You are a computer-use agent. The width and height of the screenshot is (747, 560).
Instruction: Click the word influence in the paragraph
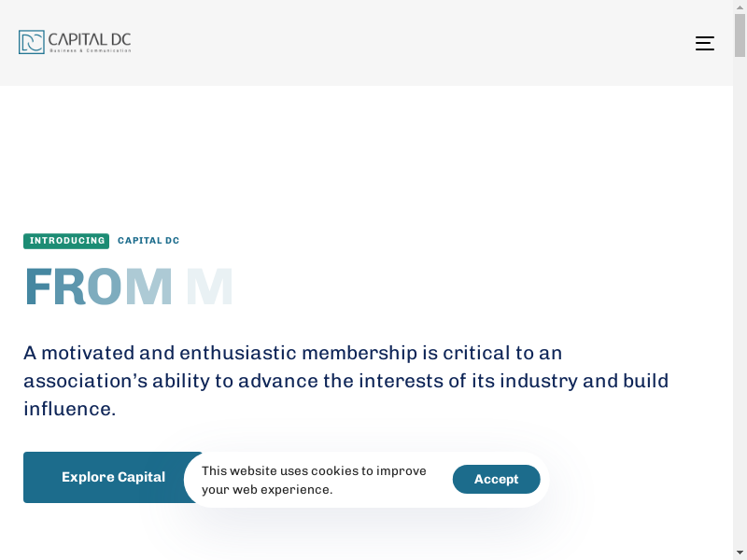tap(68, 409)
